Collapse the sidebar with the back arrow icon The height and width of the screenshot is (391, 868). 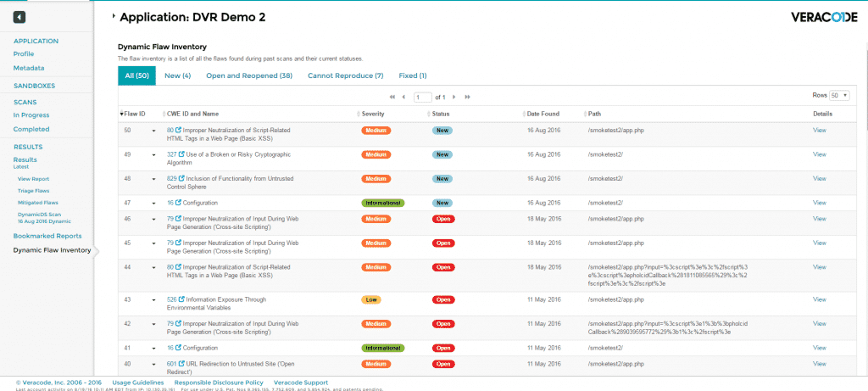(x=19, y=17)
